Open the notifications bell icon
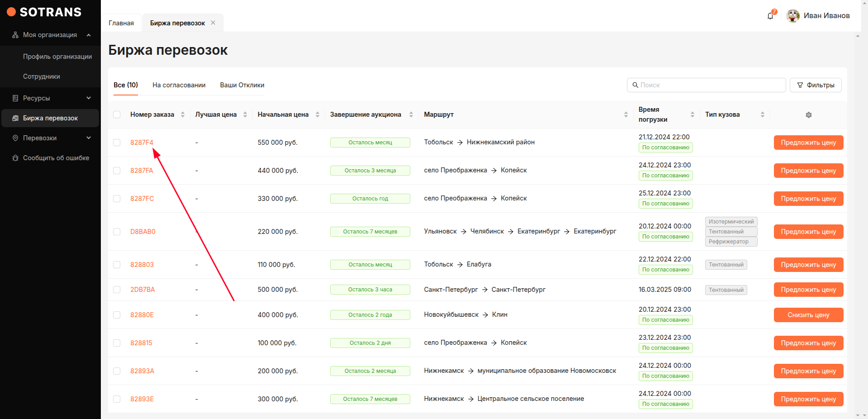 (x=770, y=16)
